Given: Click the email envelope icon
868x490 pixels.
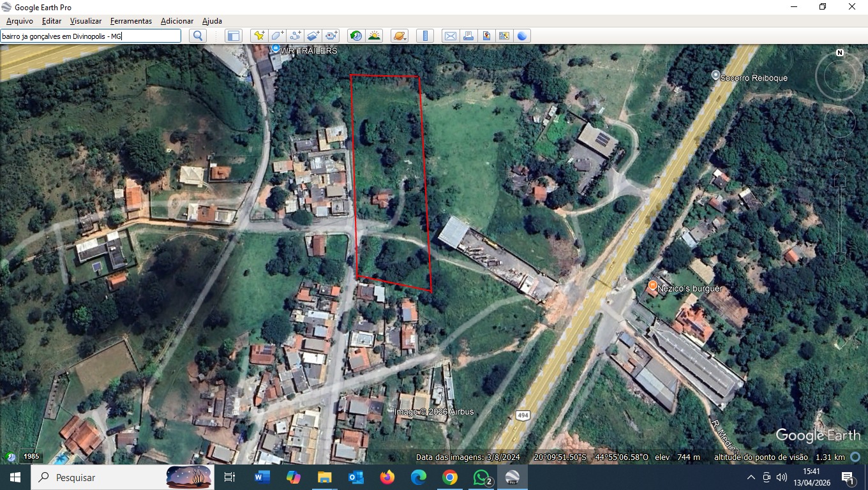Looking at the screenshot, I should tap(450, 36).
